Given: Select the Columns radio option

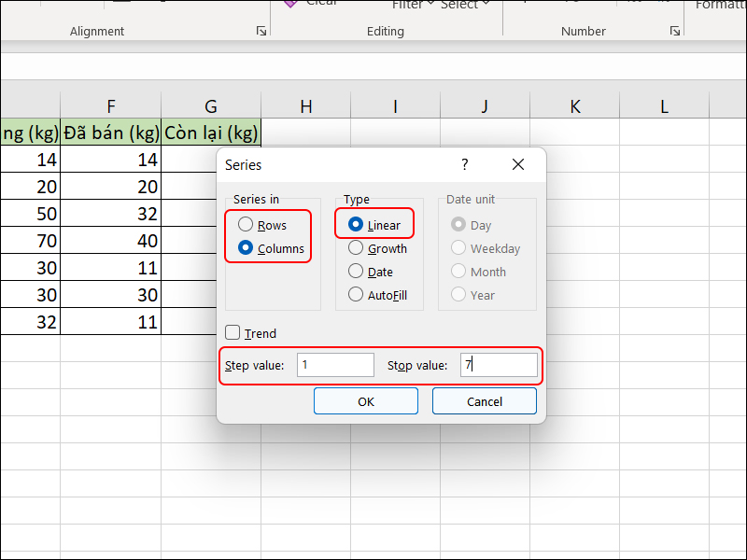Looking at the screenshot, I should point(246,248).
